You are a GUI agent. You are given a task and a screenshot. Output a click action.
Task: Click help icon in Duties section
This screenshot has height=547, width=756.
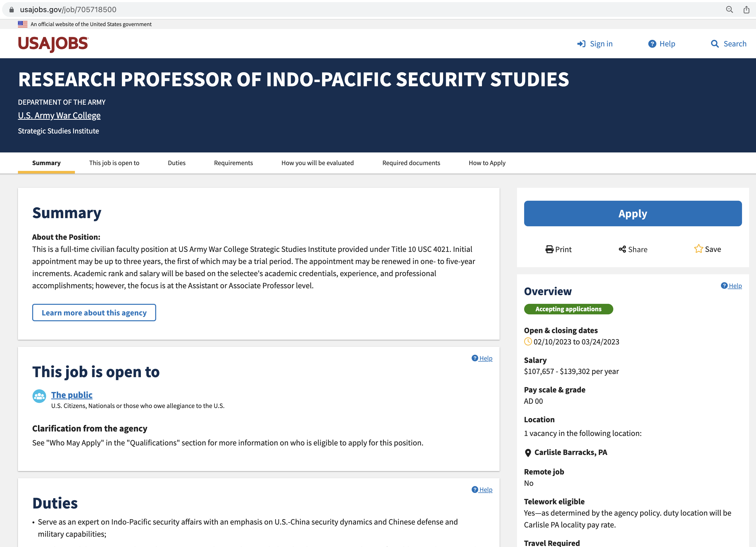[x=475, y=489]
